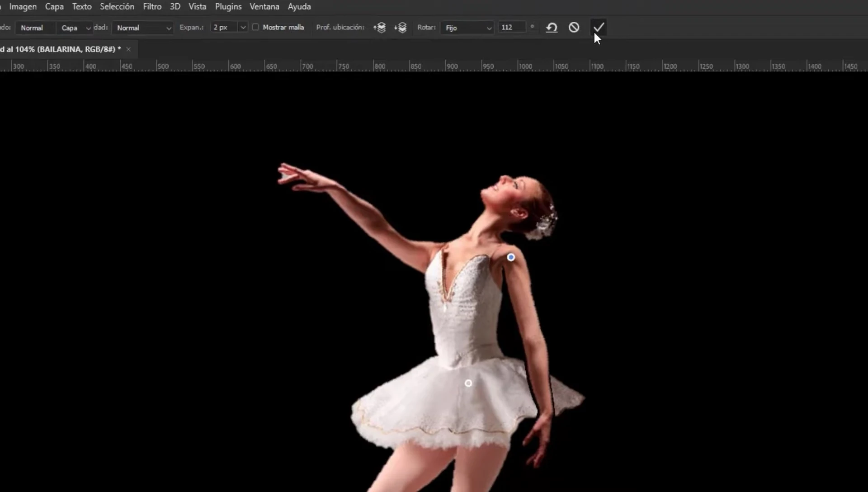Commit Puppet Warp with checkmark icon

(x=599, y=28)
